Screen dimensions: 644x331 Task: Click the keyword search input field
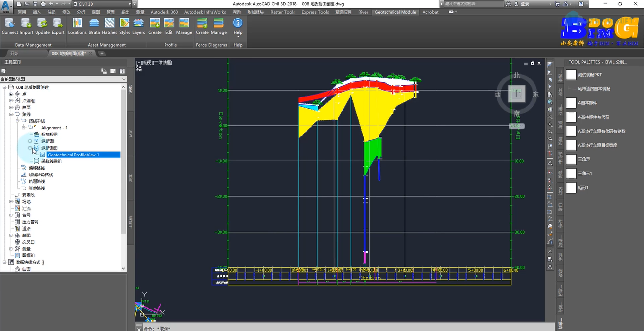click(473, 4)
